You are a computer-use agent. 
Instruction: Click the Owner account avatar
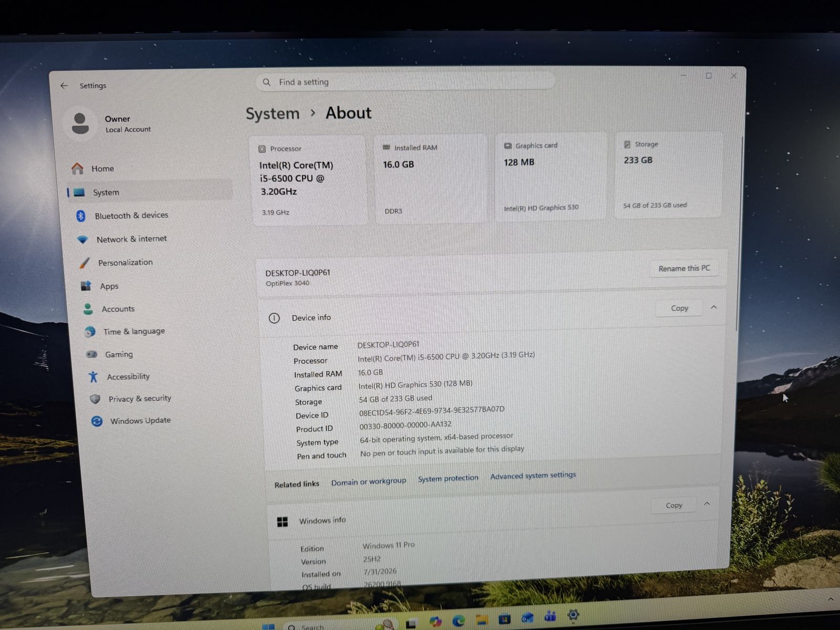coord(80,123)
